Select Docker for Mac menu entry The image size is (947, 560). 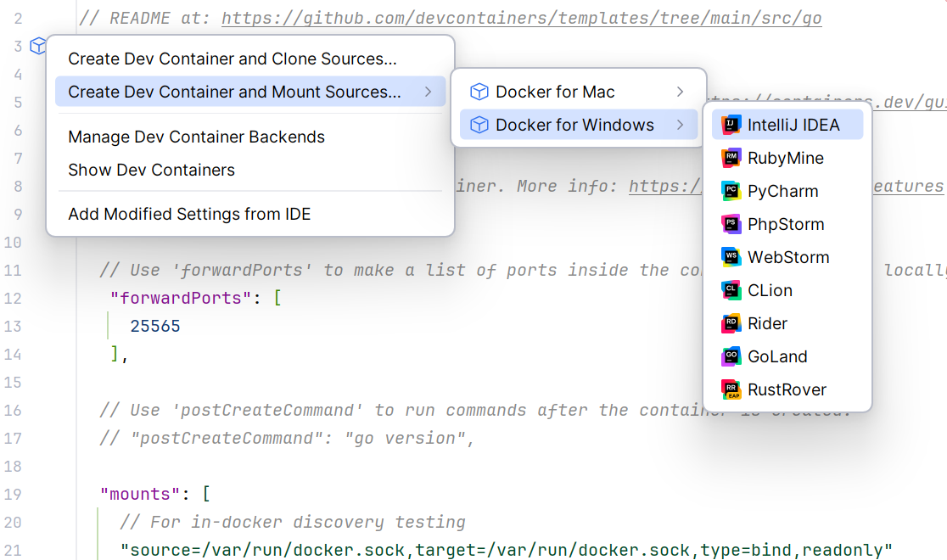point(579,92)
